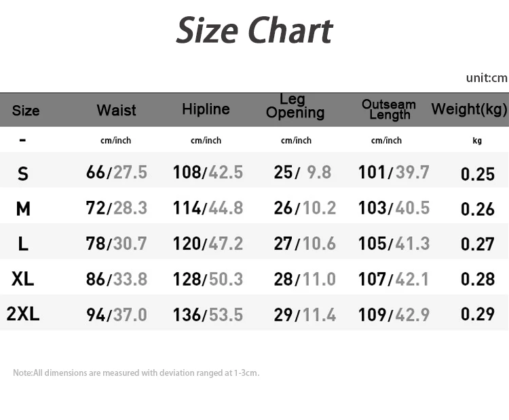Click the M size row label
This screenshot has height=420, width=509.
pyautogui.click(x=23, y=208)
